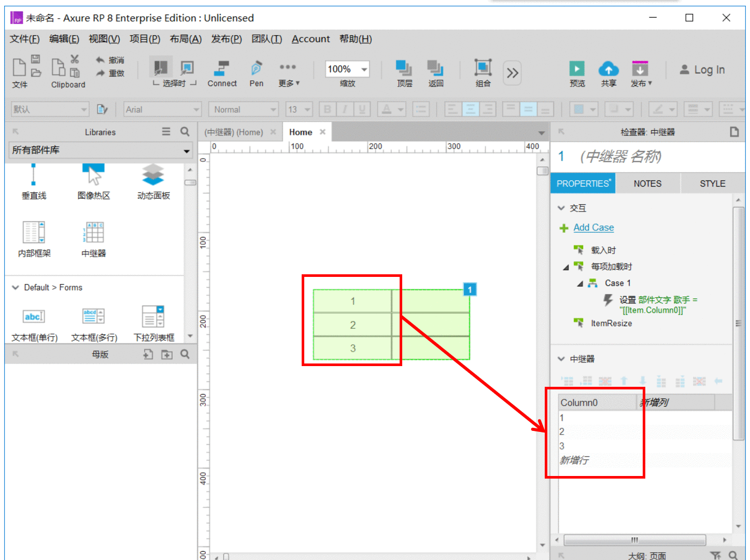Select the ItemResize event

point(612,323)
